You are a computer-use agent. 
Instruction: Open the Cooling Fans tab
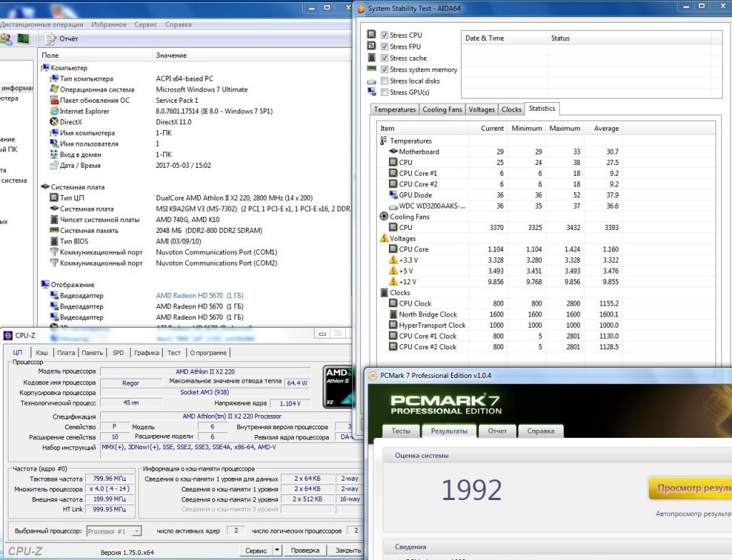[x=442, y=109]
